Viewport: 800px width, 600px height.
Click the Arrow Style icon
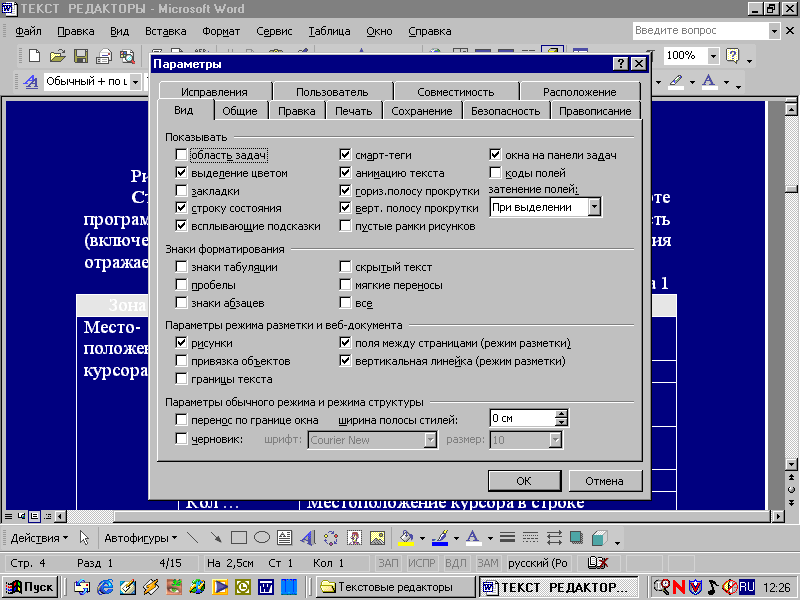[554, 538]
